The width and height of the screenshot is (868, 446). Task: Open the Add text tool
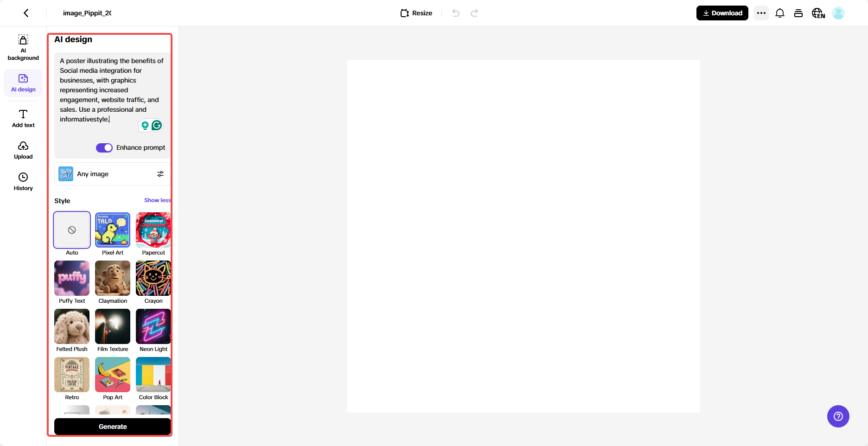(23, 118)
